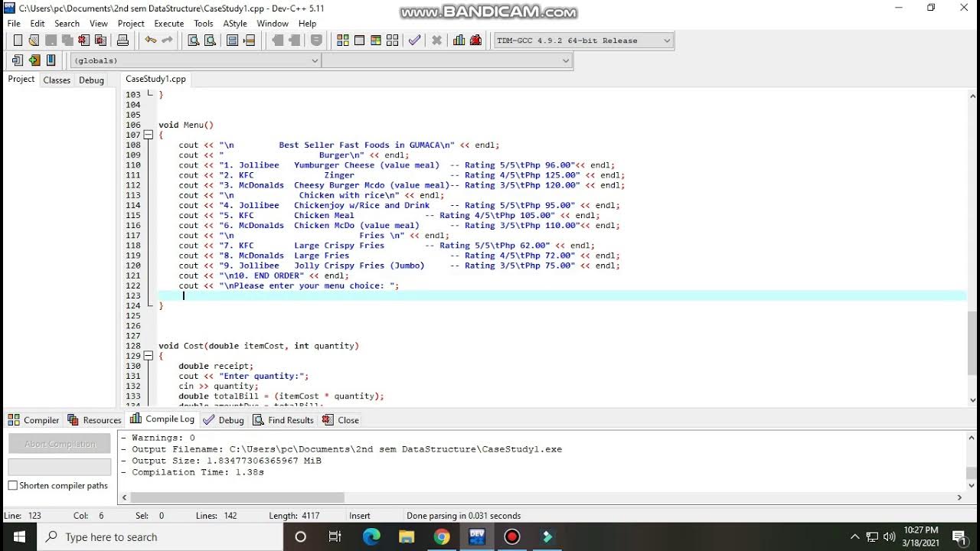Open the Compiler bottom tab
This screenshot has width=980, height=551.
pyautogui.click(x=34, y=420)
